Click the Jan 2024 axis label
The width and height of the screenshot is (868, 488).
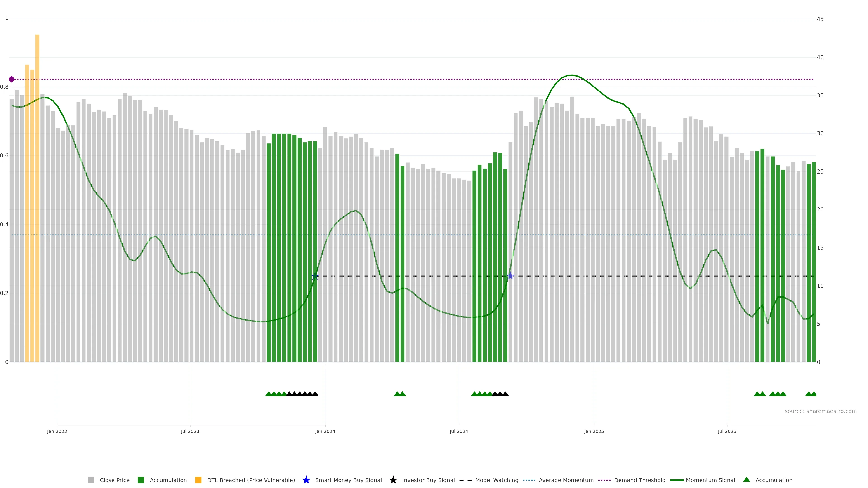point(325,432)
